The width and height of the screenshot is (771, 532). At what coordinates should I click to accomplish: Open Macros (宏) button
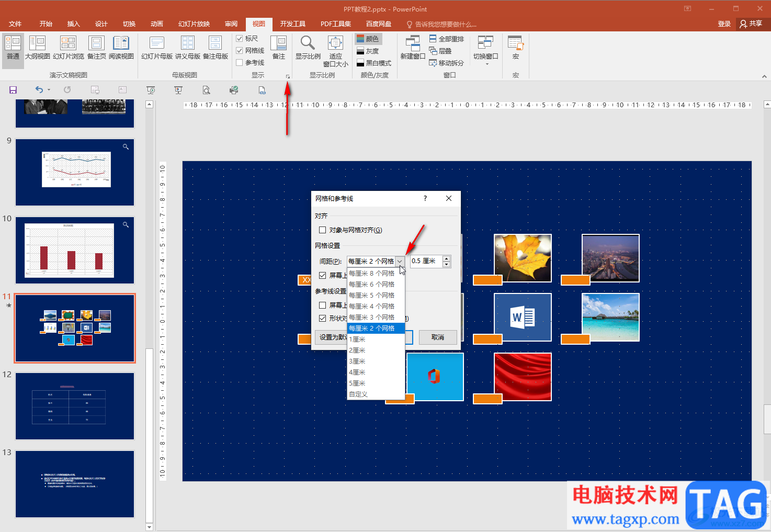pyautogui.click(x=516, y=48)
